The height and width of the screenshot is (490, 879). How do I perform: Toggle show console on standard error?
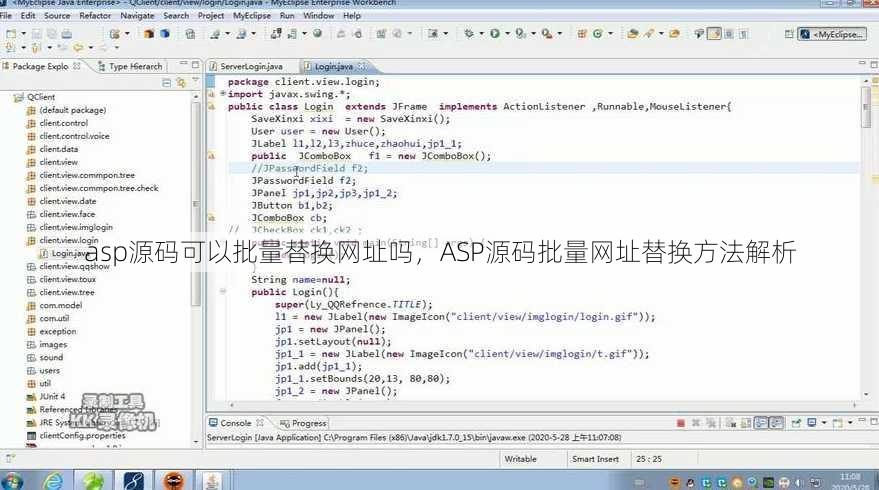pos(776,423)
